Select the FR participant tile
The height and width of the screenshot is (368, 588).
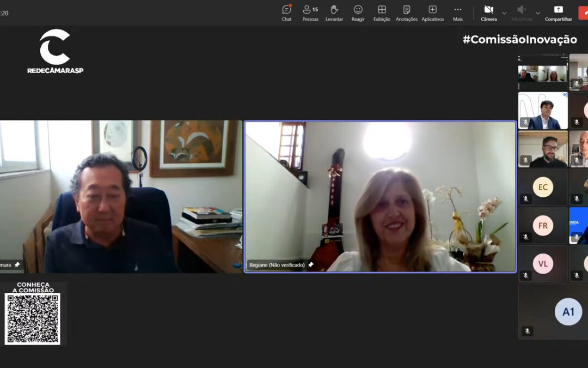543,225
